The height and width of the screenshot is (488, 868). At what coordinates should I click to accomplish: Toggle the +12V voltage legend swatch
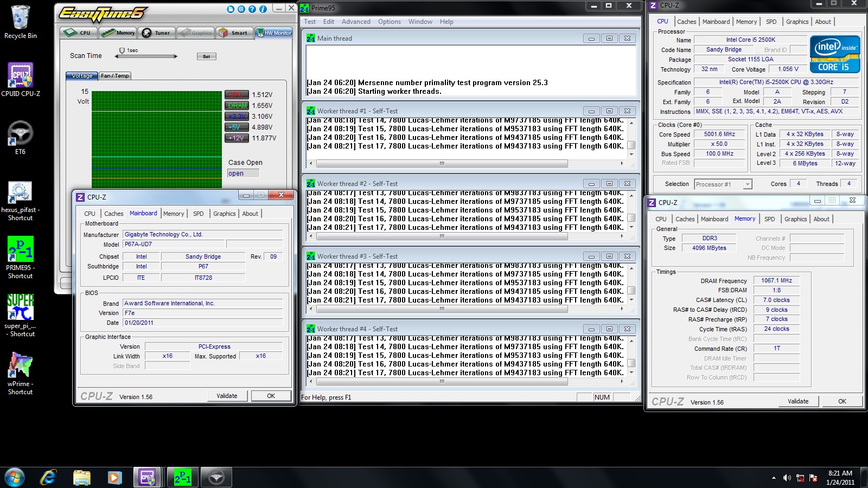(x=237, y=138)
